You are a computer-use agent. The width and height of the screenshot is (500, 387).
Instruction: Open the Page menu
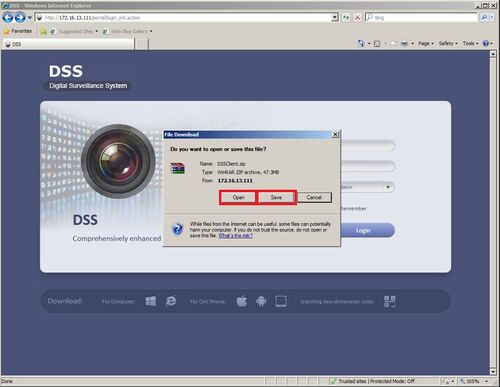click(x=426, y=43)
